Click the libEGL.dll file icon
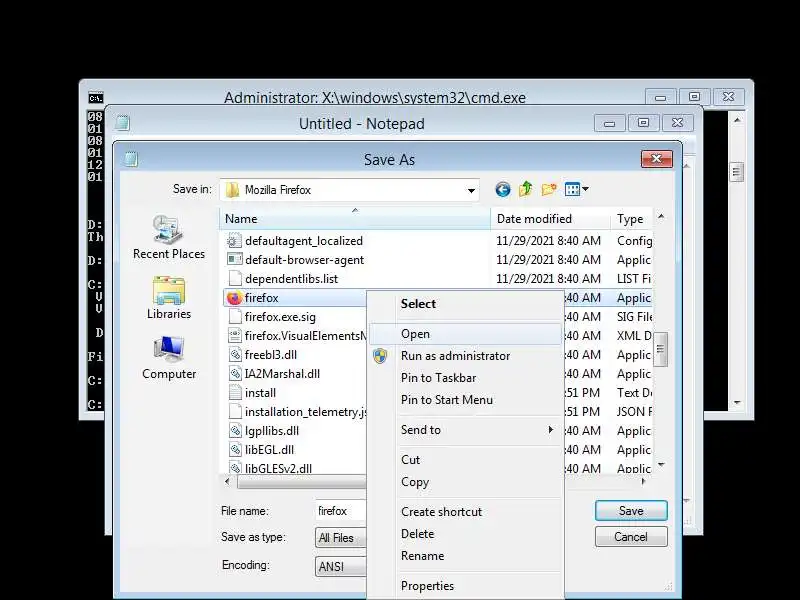The width and height of the screenshot is (800, 600). pos(234,449)
